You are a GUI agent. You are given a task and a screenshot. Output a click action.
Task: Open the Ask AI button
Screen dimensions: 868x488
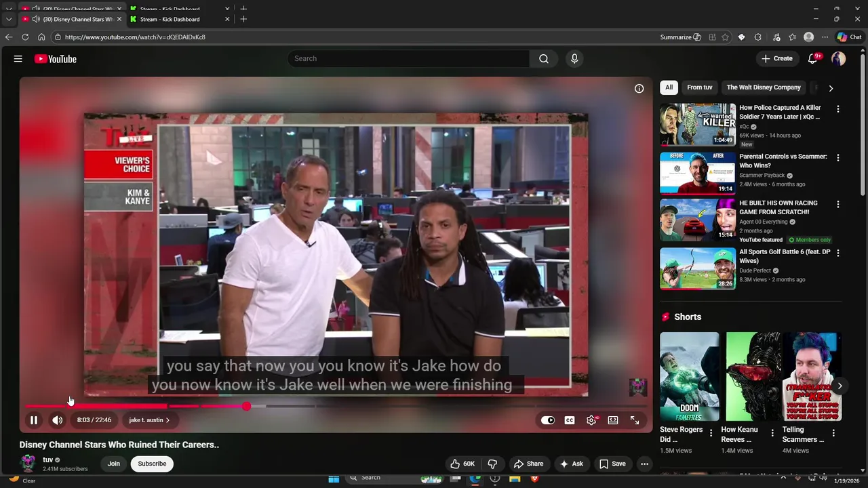571,464
